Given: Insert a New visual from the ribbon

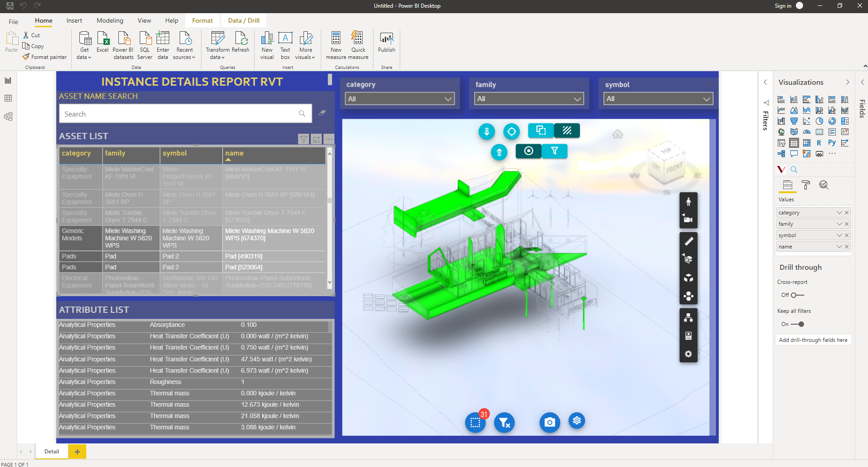Looking at the screenshot, I should coord(267,44).
